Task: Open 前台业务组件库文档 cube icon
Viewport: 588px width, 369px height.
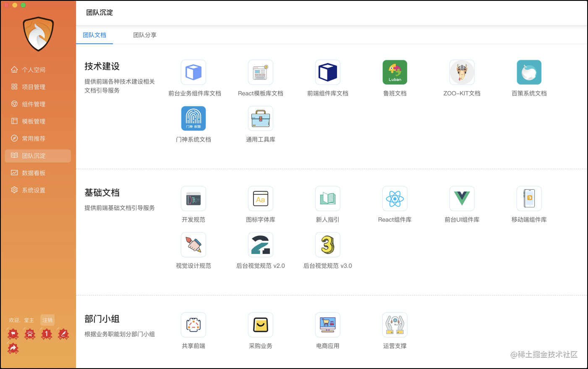Action: pos(193,72)
